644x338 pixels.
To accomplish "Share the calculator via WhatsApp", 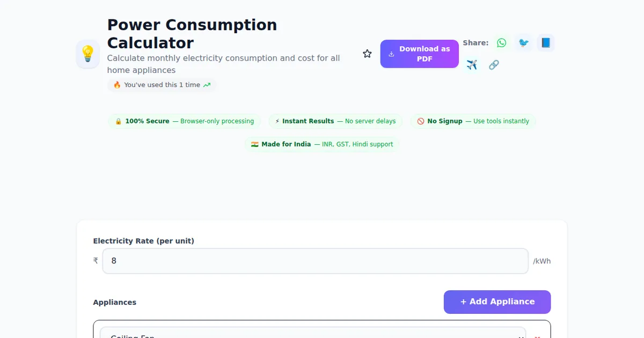I will click(501, 43).
